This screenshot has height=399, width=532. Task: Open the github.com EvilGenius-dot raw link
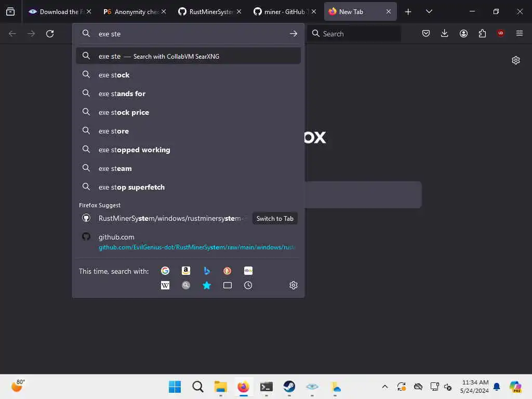pyautogui.click(x=188, y=242)
